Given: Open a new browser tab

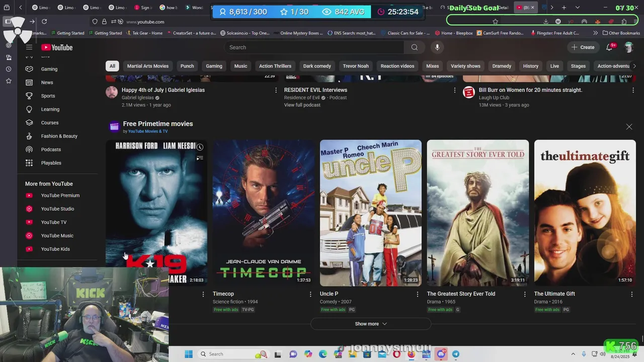Looking at the screenshot, I should tap(564, 8).
